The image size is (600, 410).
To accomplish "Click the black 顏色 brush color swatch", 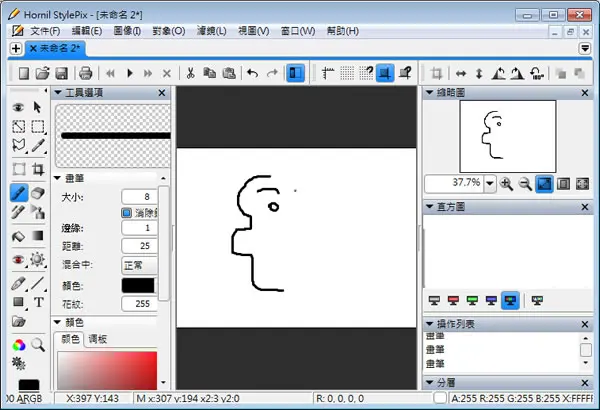I will [138, 286].
